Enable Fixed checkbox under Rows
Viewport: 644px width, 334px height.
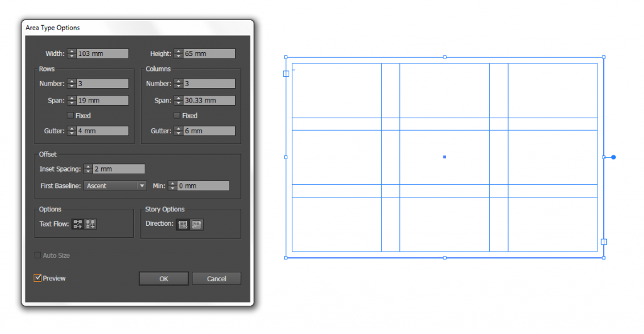point(70,116)
